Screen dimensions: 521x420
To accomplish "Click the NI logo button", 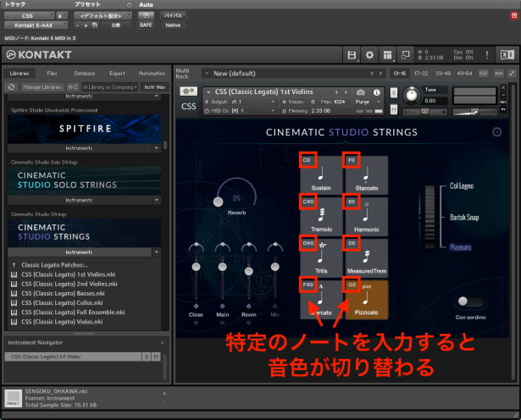I will pyautogui.click(x=507, y=55).
